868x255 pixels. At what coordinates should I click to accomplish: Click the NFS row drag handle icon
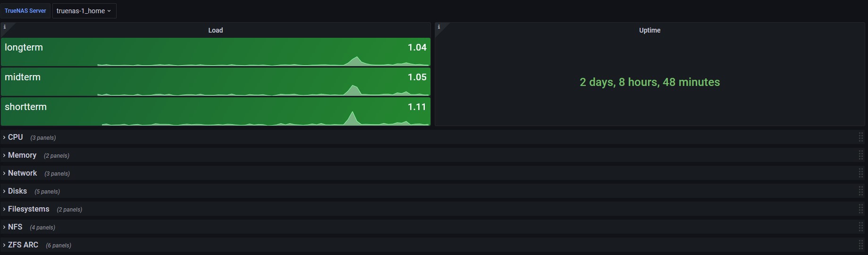pos(861,227)
